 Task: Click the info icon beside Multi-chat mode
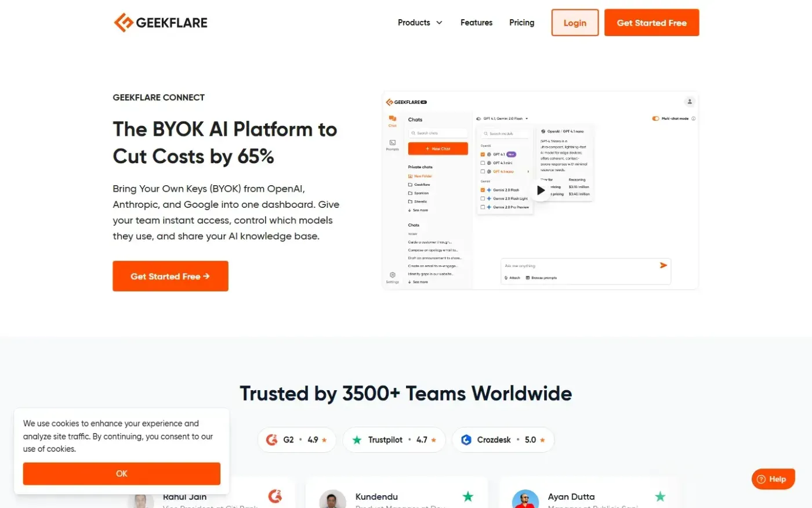694,118
